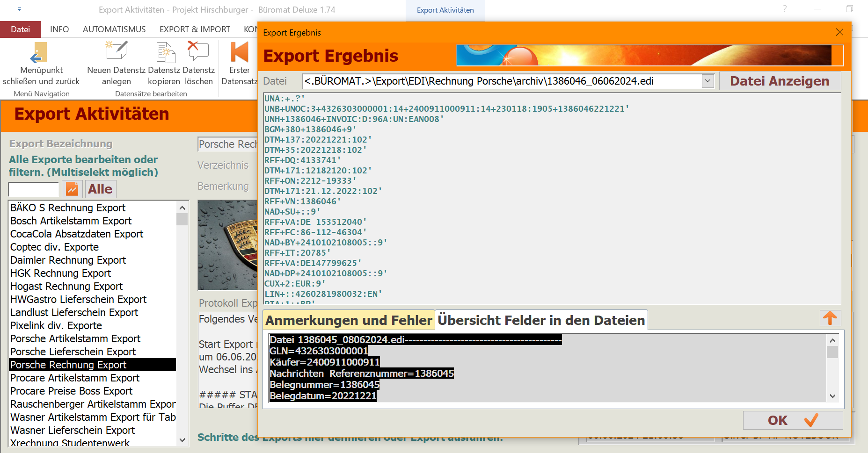Click the orange filter icon beside Alle
This screenshot has height=453, width=868.
72,189
